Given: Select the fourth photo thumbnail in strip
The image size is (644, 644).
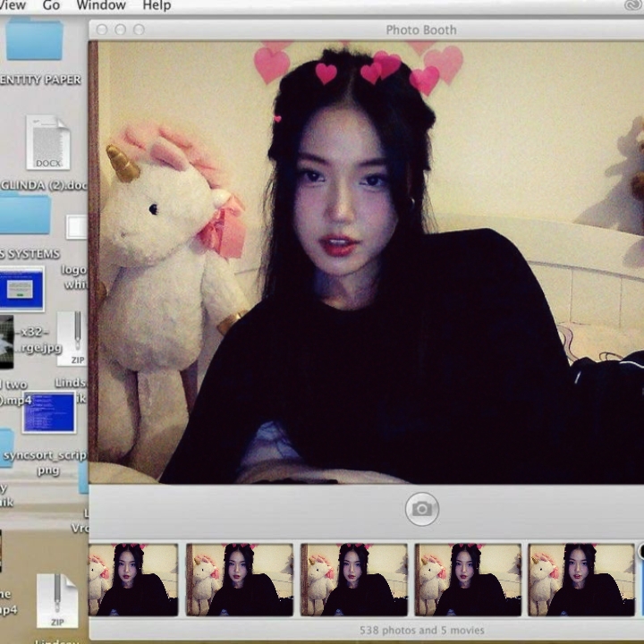Looking at the screenshot, I should pyautogui.click(x=468, y=580).
